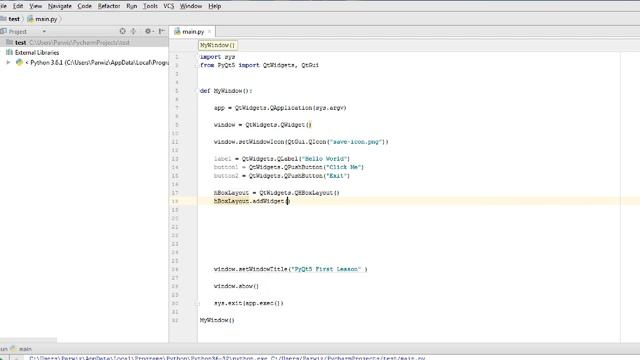This screenshot has height=360, width=640.
Task: Open the Project panel settings gear
Action: (x=148, y=31)
